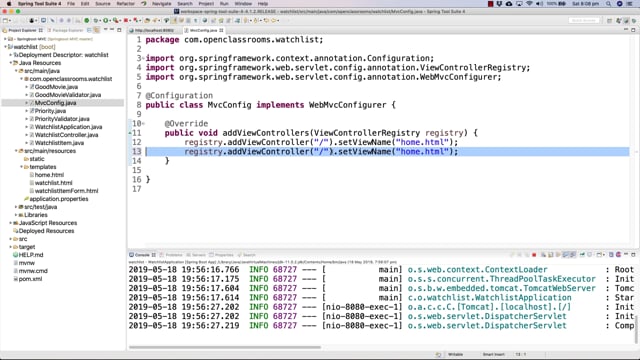Select Priority.java in the tree

[x=50, y=111]
